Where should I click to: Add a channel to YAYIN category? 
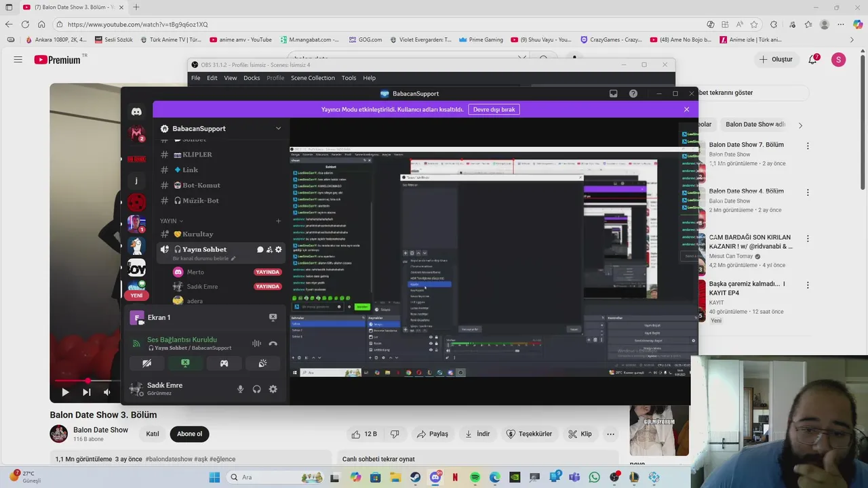pyautogui.click(x=278, y=221)
